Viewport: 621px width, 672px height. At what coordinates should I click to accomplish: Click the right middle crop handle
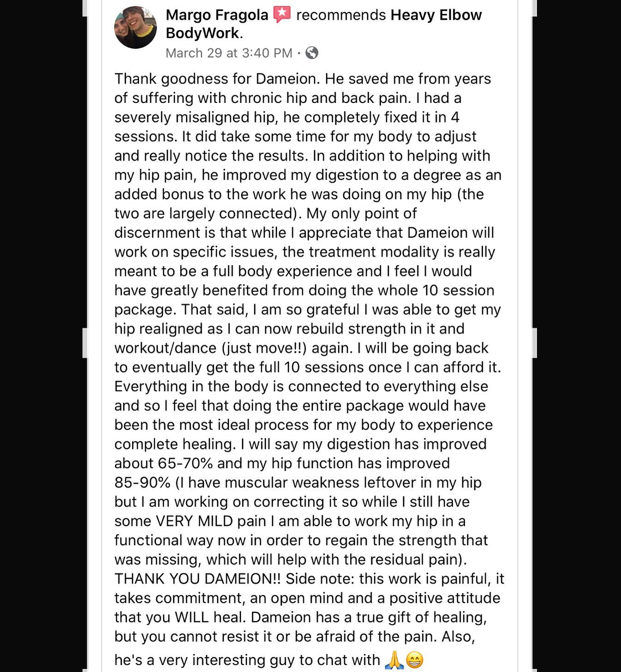click(534, 343)
